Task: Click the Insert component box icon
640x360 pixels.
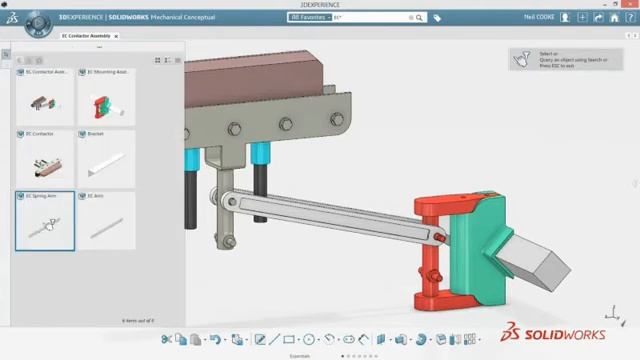Action: pyautogui.click(x=441, y=339)
